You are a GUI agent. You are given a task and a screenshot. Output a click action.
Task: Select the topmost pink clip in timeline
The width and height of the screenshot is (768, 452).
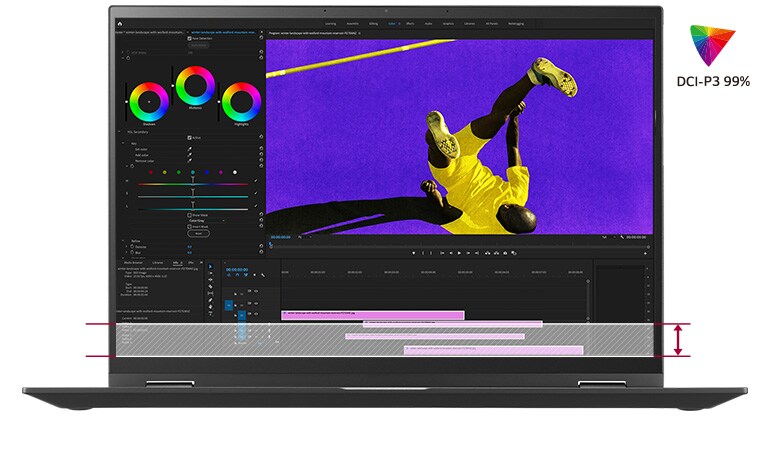tap(373, 315)
